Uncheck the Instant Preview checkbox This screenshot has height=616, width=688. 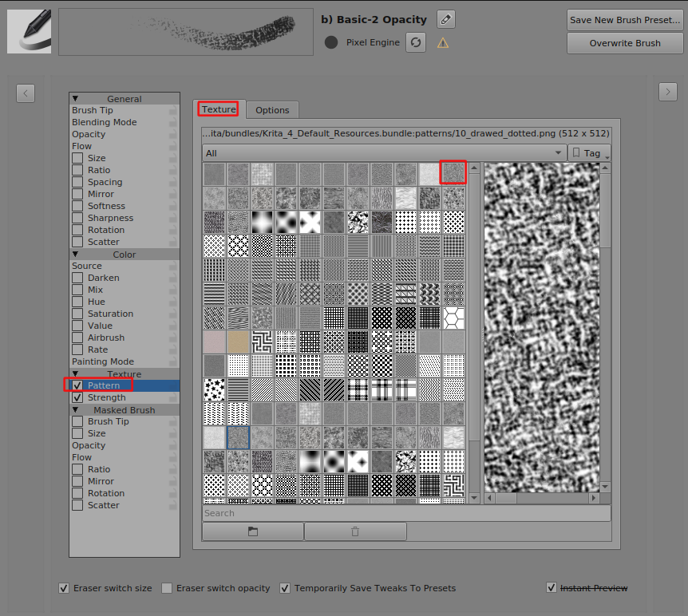pos(552,588)
